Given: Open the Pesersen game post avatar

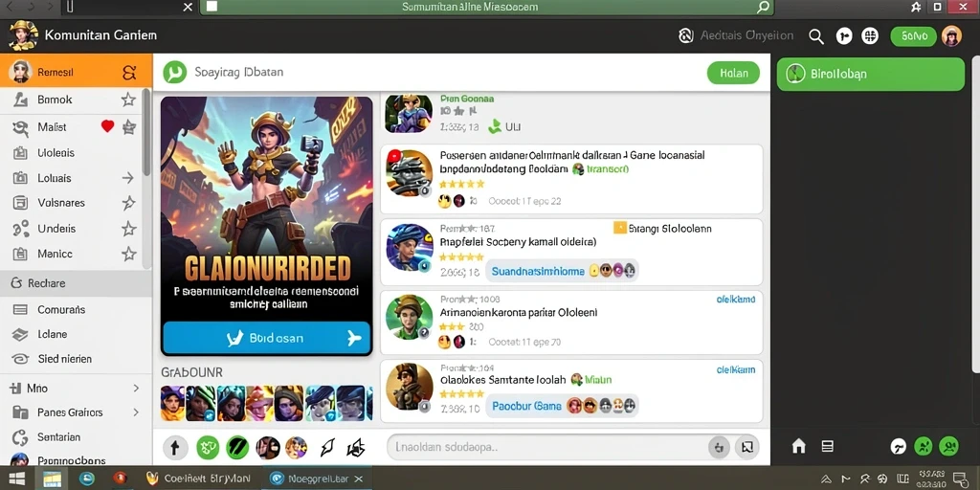Looking at the screenshot, I should (x=410, y=173).
